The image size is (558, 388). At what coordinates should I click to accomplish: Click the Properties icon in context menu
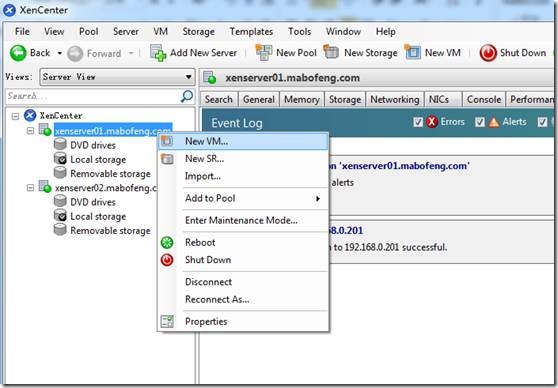(167, 321)
